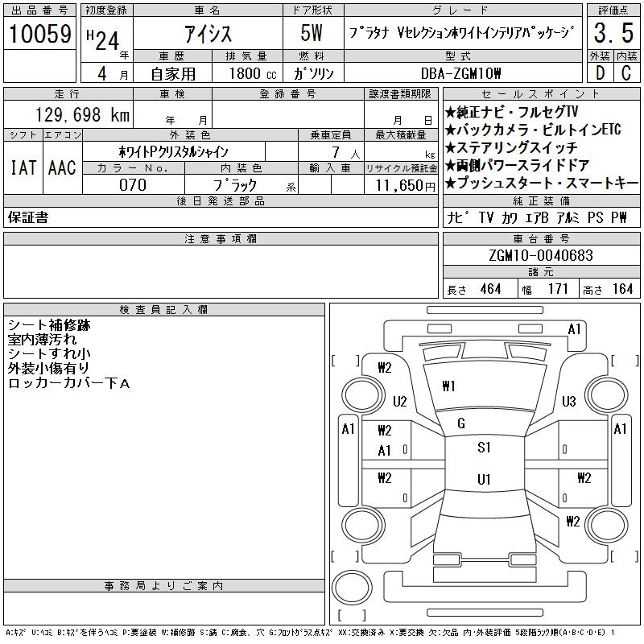Click the sales point ★バックカメラ・ビルトインETC

[x=533, y=130]
